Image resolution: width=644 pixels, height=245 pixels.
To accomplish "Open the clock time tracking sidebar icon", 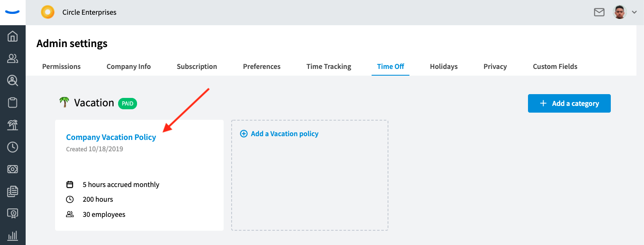I will point(13,147).
